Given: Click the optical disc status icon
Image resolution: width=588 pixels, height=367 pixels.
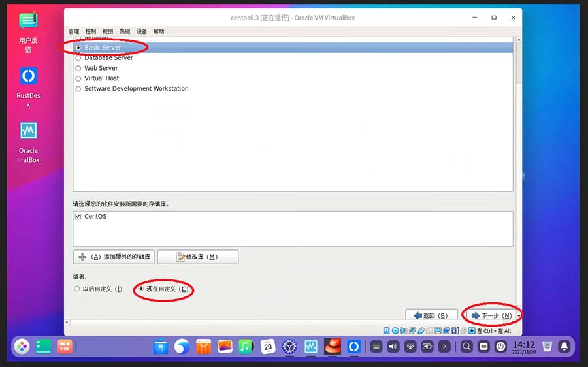Looking at the screenshot, I should pos(395,330).
